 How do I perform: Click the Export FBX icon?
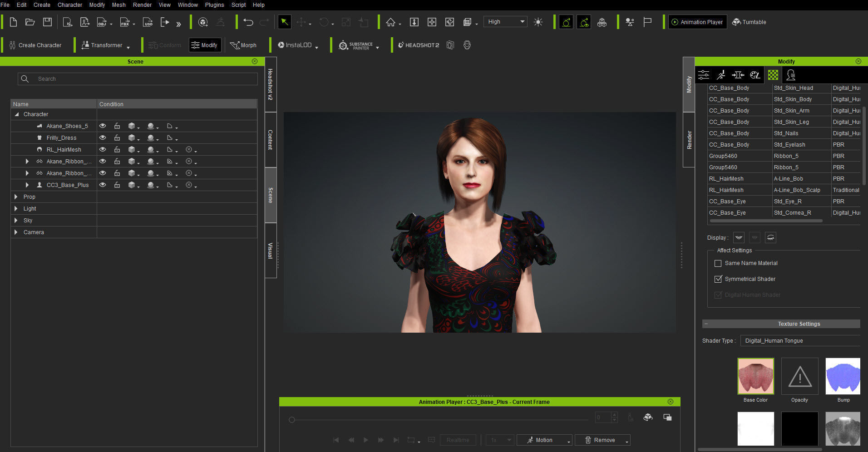coord(125,22)
